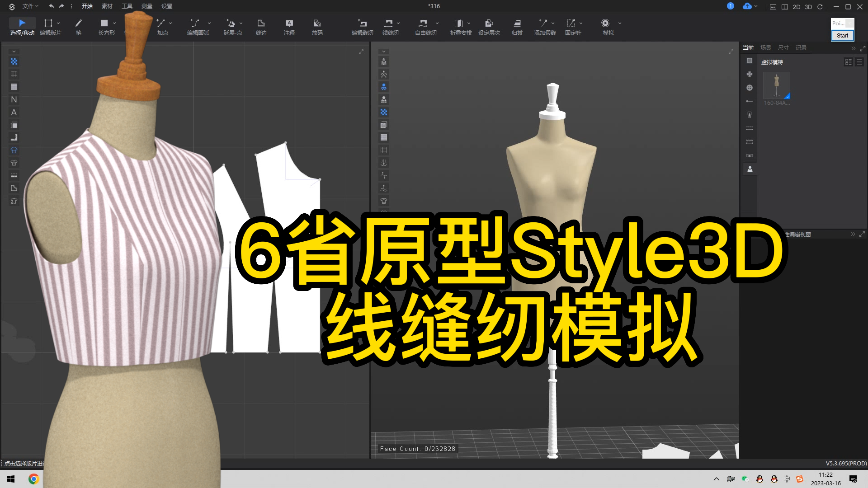Click the 缝边 seam allowance tool
The width and height of the screenshot is (868, 488).
point(261,27)
